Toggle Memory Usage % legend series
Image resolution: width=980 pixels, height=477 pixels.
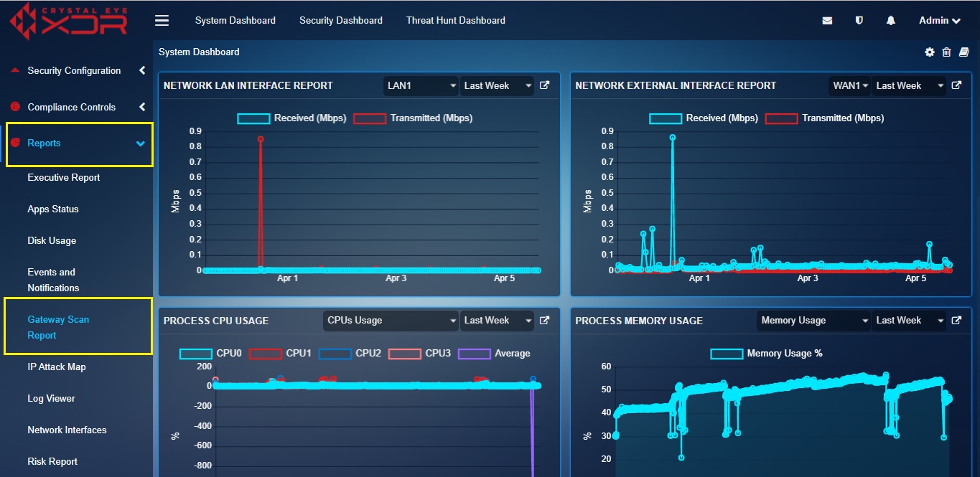coord(766,354)
